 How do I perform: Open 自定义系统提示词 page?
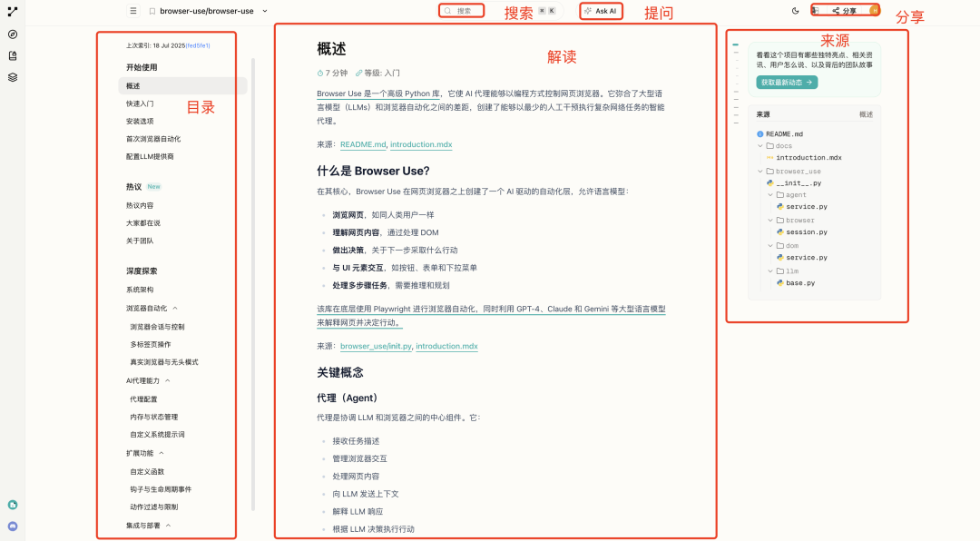coord(158,435)
